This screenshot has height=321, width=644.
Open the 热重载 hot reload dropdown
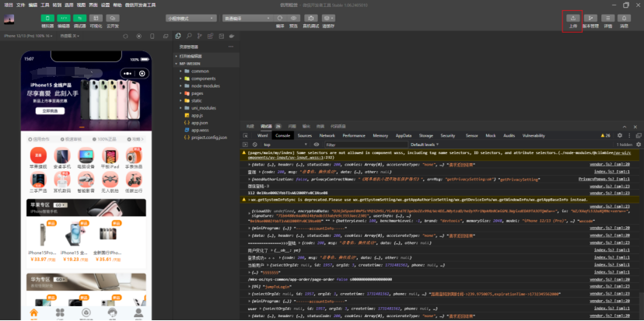point(70,36)
